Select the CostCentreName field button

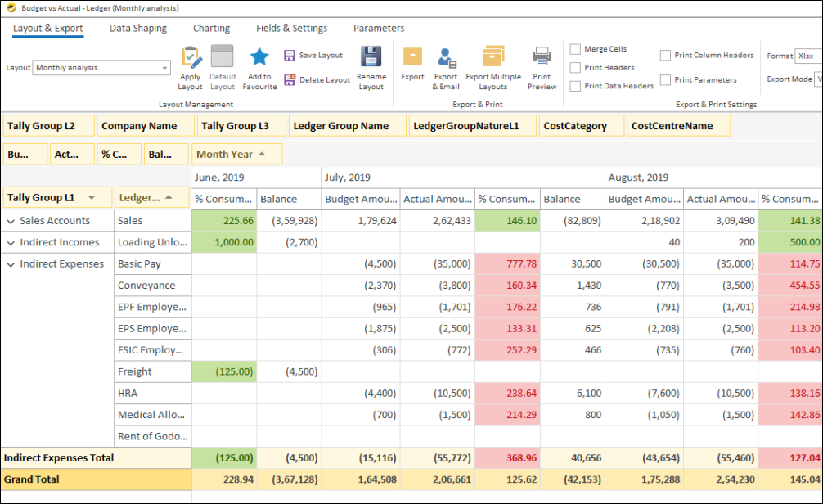(x=678, y=126)
